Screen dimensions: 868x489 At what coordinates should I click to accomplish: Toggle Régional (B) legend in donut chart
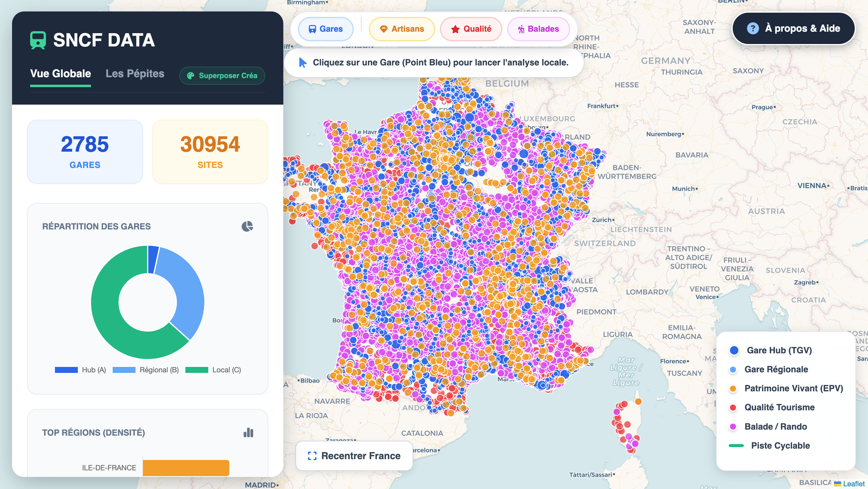tap(146, 370)
